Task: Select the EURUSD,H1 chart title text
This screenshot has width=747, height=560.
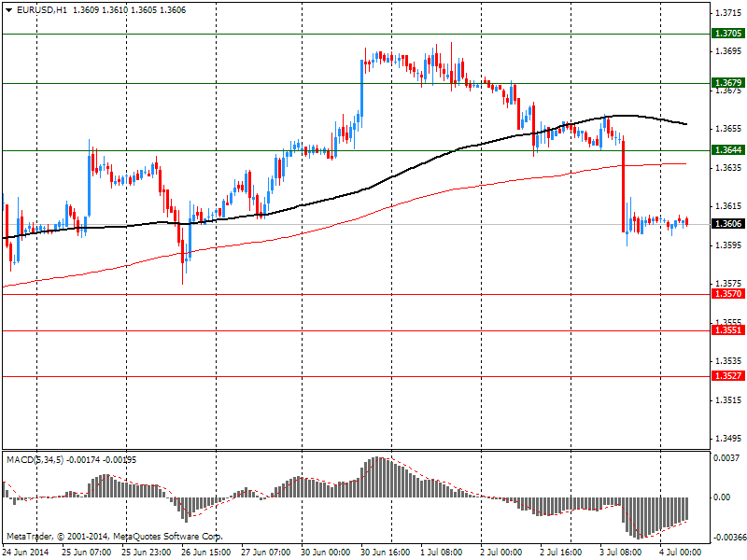Action: [x=41, y=10]
